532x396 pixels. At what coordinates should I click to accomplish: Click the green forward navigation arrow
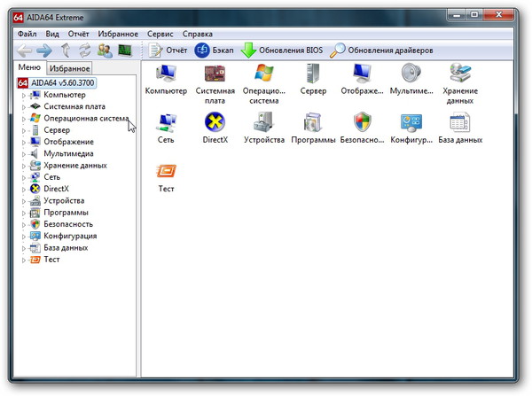[44, 50]
